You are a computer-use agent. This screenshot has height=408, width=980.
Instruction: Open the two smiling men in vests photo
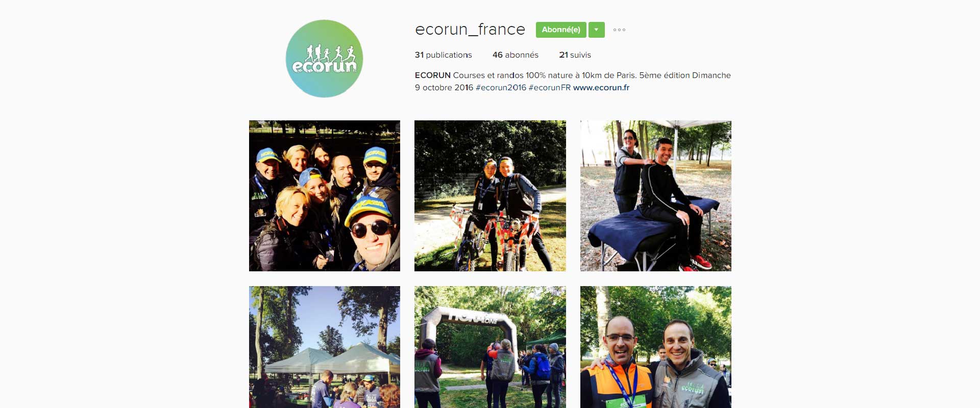coord(656,347)
